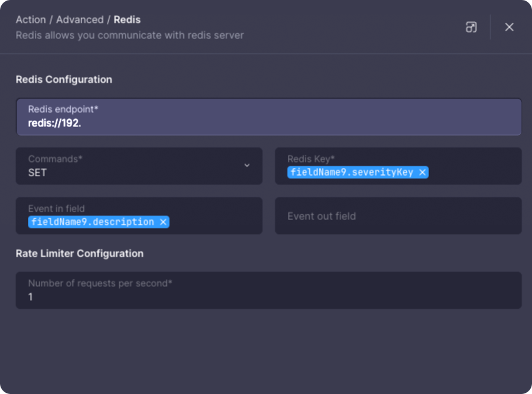Click the Rate Limiter Configuration heading
This screenshot has height=394, width=532.
pos(80,253)
